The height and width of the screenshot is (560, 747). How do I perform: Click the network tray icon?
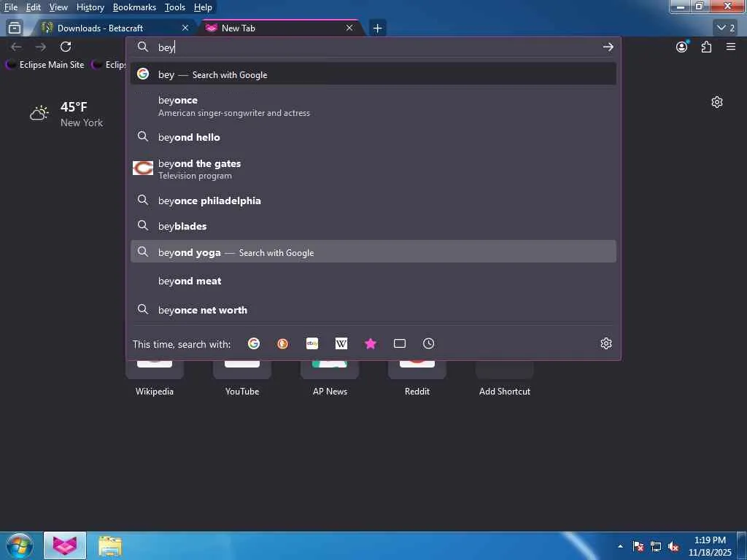pos(656,546)
